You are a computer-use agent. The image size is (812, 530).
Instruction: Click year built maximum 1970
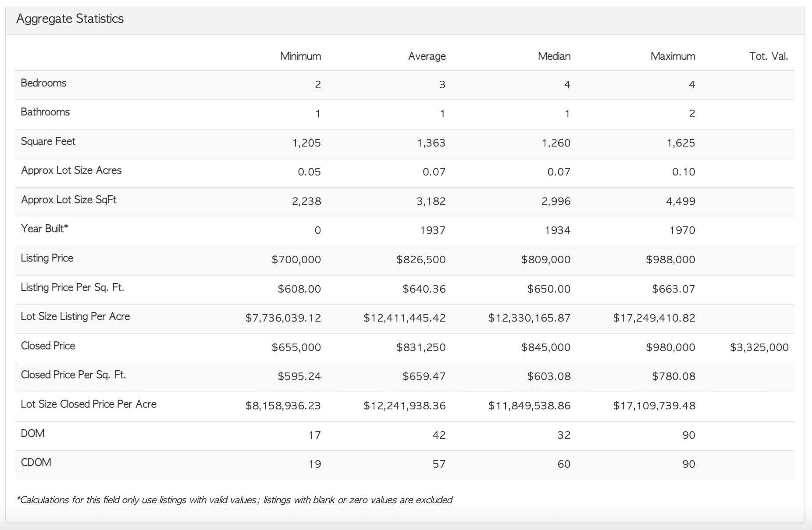[683, 230]
